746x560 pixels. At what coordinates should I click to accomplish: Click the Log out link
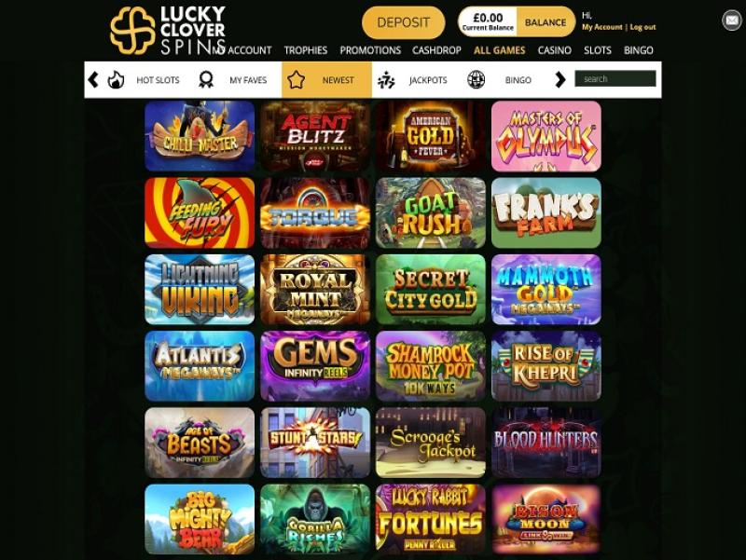pyautogui.click(x=642, y=27)
